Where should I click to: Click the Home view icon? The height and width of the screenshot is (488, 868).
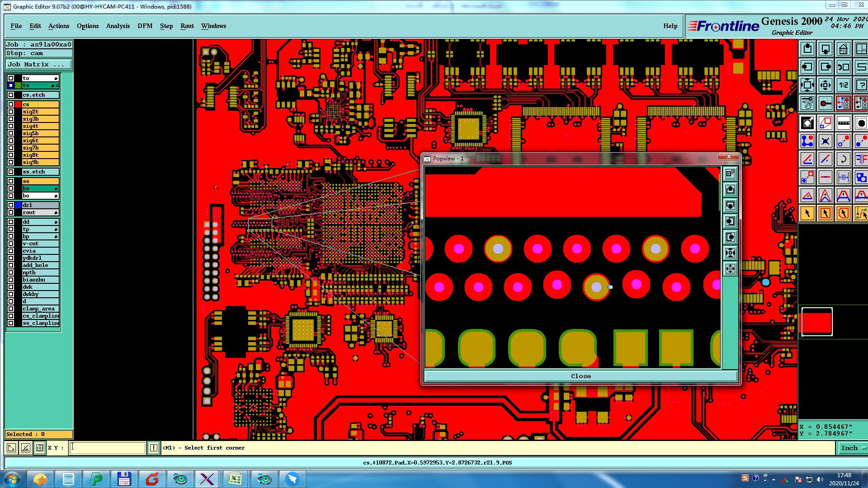(843, 49)
